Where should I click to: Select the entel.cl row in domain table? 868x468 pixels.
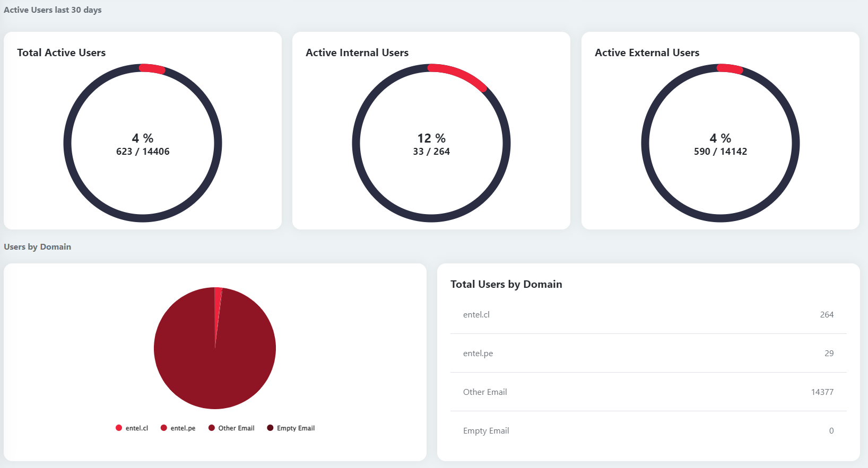[x=648, y=315]
